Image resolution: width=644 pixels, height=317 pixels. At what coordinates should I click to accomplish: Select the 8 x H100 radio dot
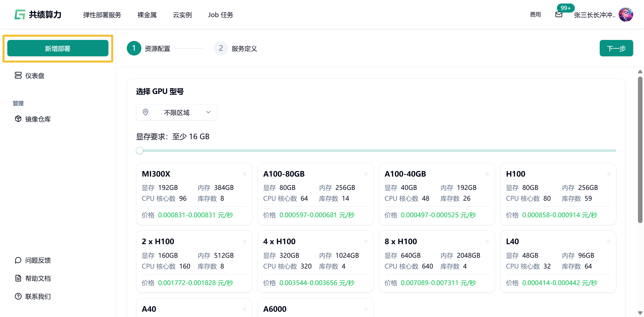tap(487, 241)
